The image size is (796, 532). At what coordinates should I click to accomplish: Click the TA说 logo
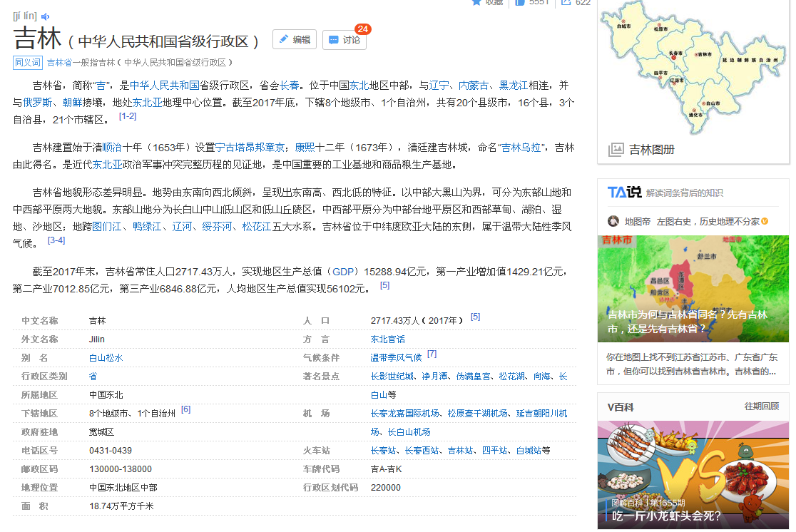pyautogui.click(x=624, y=193)
